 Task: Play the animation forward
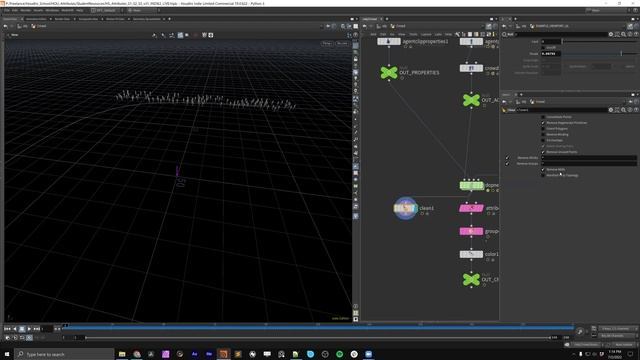click(x=29, y=329)
